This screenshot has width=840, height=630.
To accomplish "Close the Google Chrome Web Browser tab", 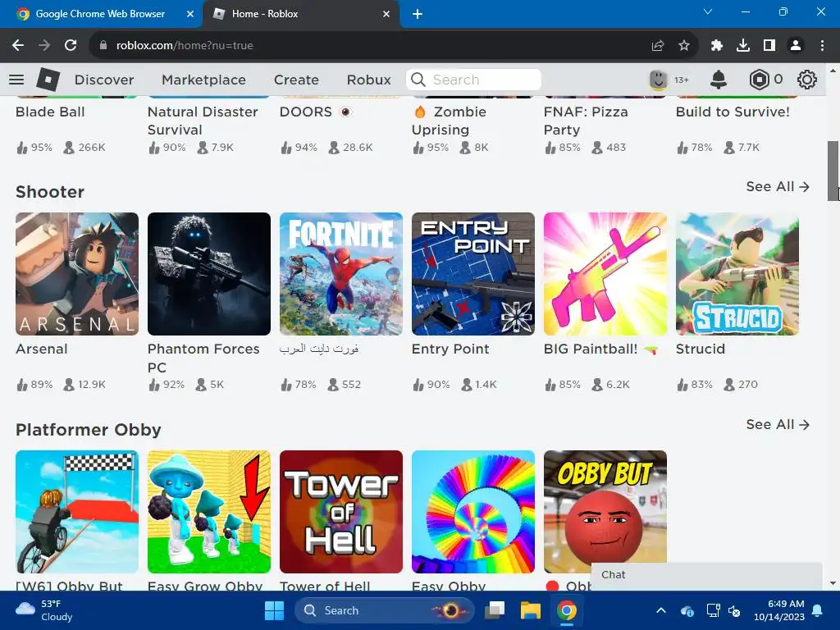I will (190, 14).
